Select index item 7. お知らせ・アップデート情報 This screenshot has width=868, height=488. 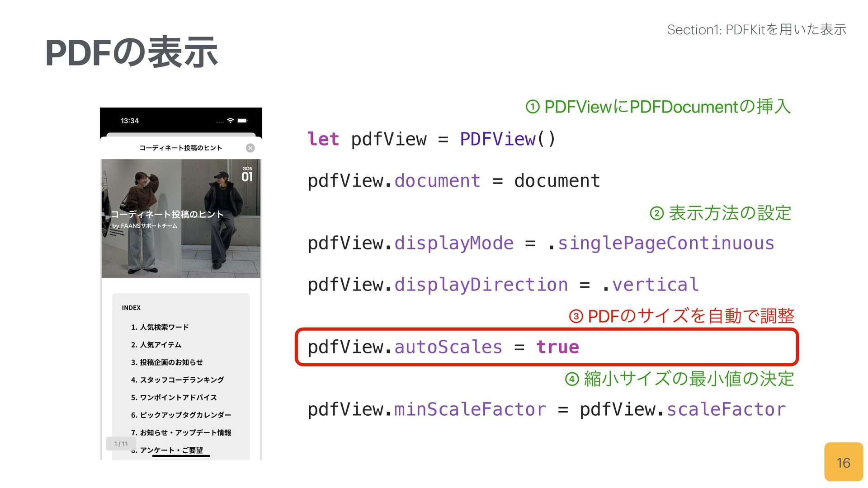[181, 433]
